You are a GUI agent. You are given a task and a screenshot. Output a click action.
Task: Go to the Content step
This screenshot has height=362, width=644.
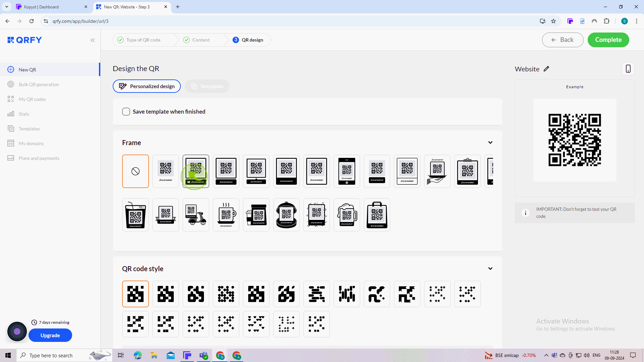[x=197, y=40]
